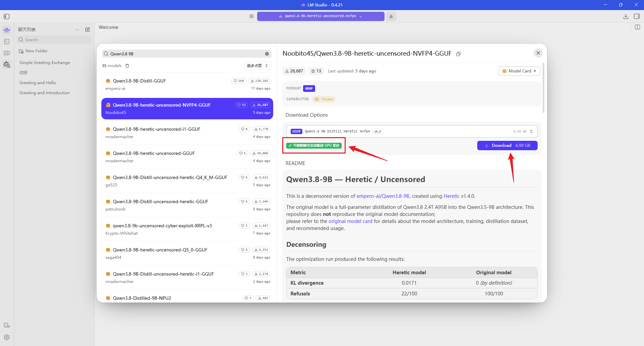644x346 pixels.
Task: Open the downloads icon in top bar
Action: [x=626, y=16]
